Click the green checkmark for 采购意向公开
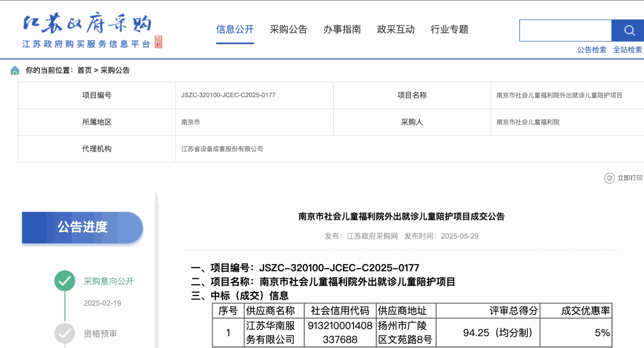 click(x=64, y=281)
